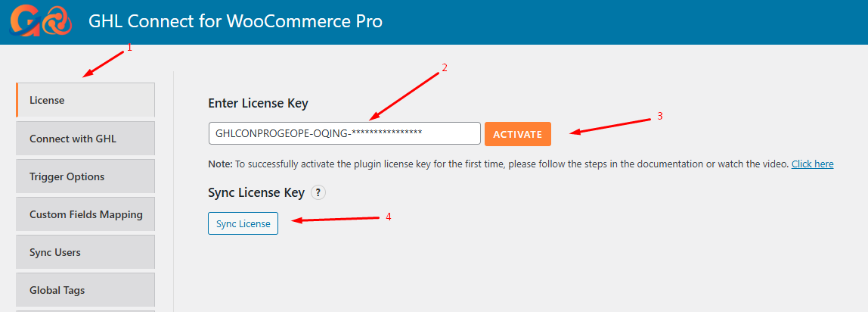The height and width of the screenshot is (312, 868).
Task: Open the Global Tags tab
Action: [x=85, y=290]
